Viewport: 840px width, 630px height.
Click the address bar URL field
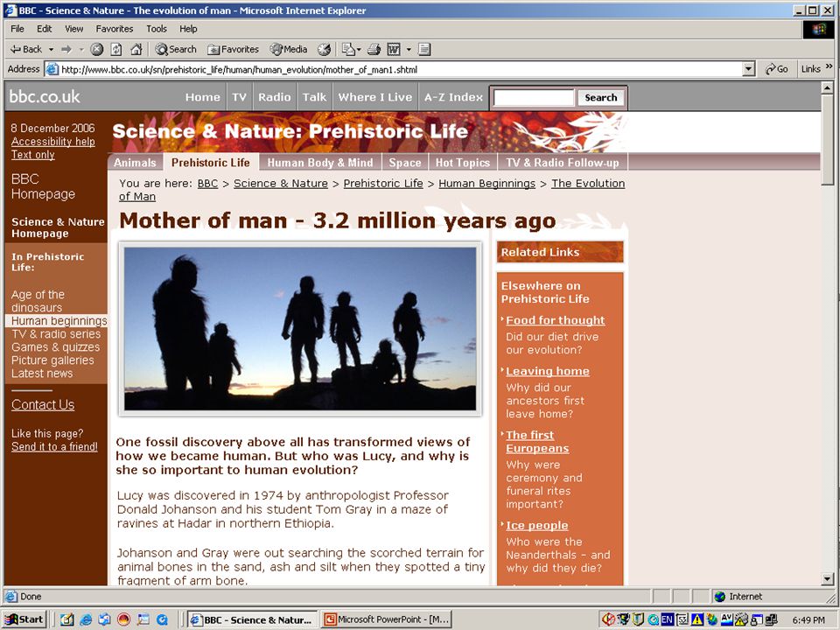click(400, 69)
